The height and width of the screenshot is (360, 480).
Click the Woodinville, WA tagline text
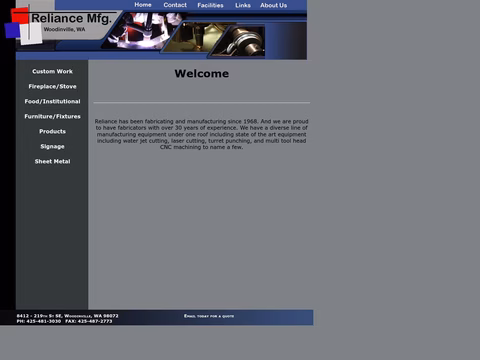64,29
